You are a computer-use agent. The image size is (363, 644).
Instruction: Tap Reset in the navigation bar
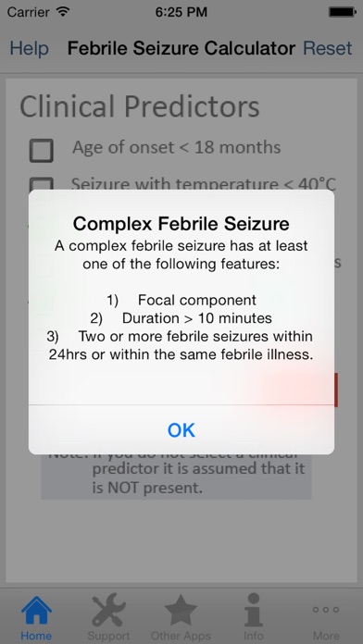[327, 48]
